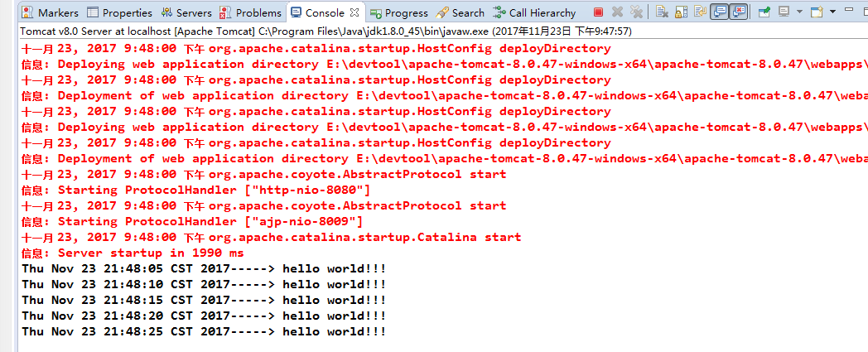
Task: Select the Console tab
Action: pos(318,12)
